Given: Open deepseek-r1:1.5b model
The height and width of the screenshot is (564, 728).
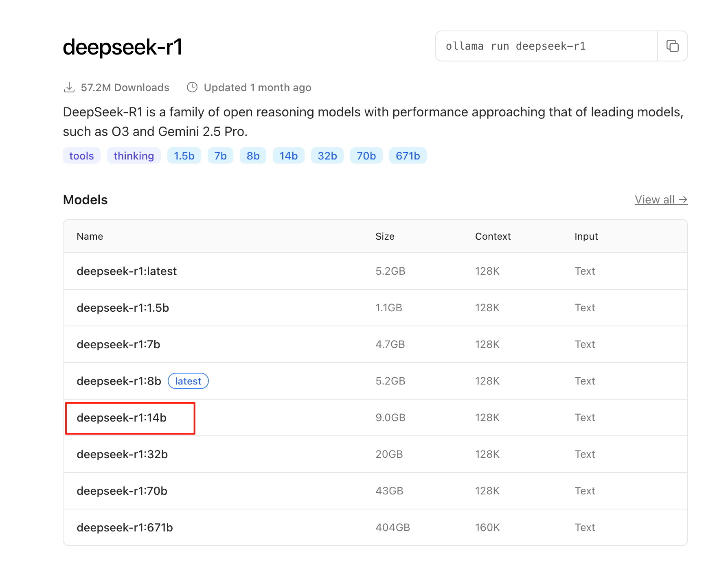Looking at the screenshot, I should [x=123, y=308].
